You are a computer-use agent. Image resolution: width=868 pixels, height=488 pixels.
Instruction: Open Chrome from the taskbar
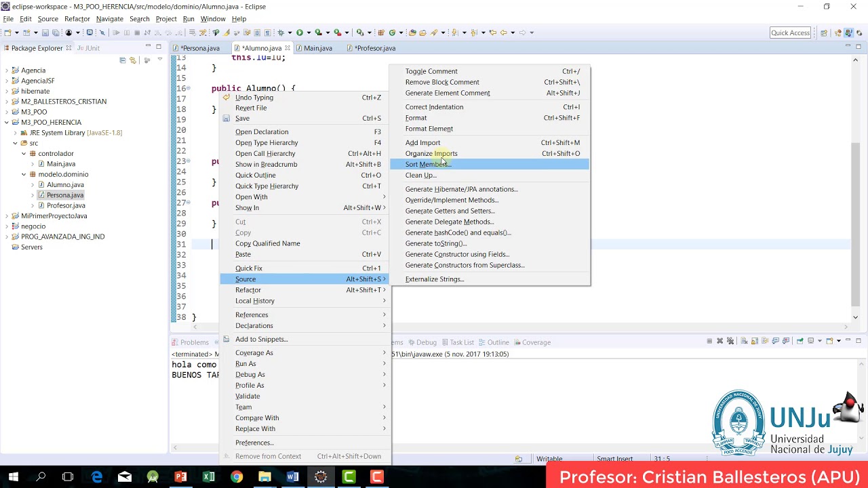[237, 477]
